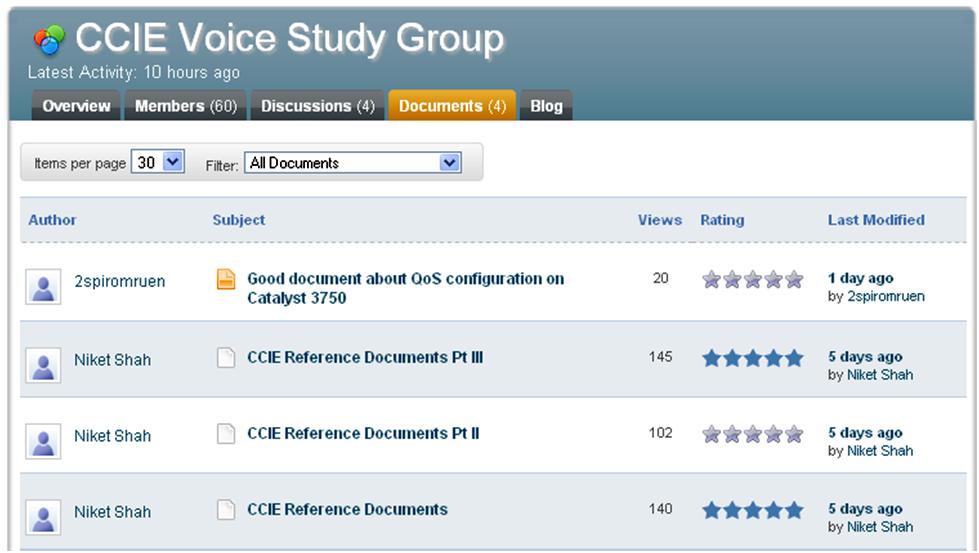
Task: Click the avatar in the CCIE Reference Documents (140 views) row
Action: [43, 517]
